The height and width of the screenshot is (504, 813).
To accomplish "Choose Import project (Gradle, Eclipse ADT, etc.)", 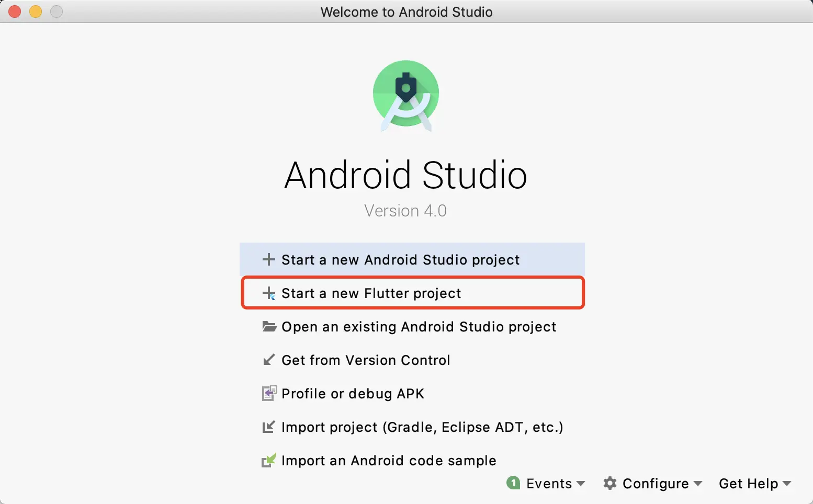I will pyautogui.click(x=412, y=427).
